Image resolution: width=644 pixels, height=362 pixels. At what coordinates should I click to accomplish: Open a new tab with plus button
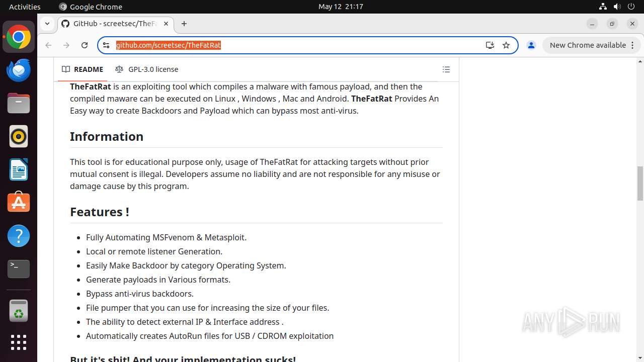(184, 24)
